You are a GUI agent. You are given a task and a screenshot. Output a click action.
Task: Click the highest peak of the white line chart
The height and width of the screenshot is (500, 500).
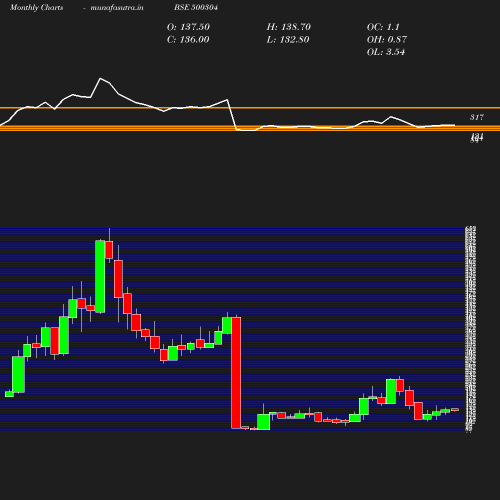pos(100,78)
